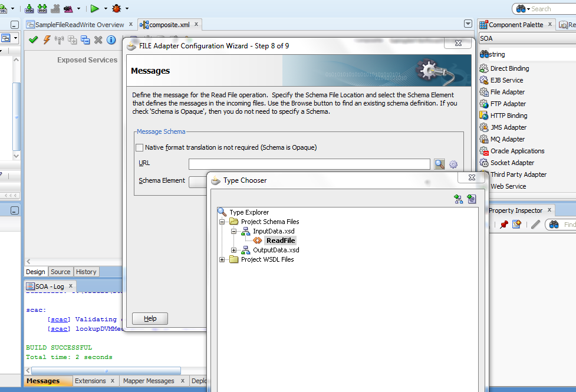Switch to History view tab
The height and width of the screenshot is (392, 576).
click(x=86, y=272)
